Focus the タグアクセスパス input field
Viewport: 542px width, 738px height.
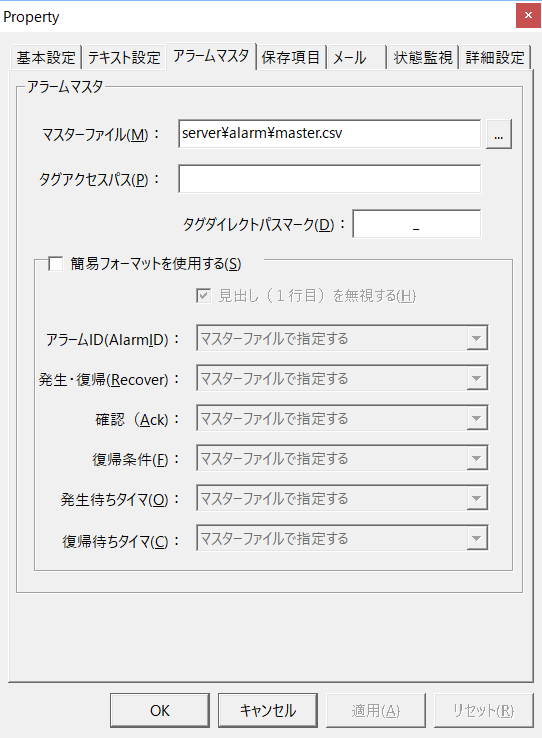[329, 178]
